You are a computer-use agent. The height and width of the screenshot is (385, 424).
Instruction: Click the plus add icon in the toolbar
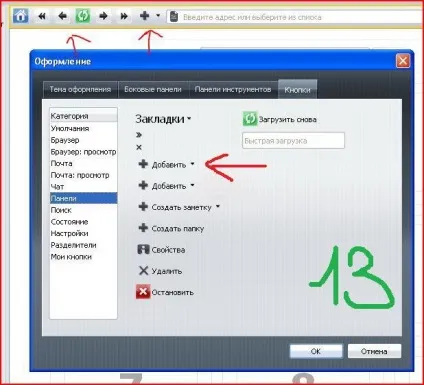pos(145,16)
